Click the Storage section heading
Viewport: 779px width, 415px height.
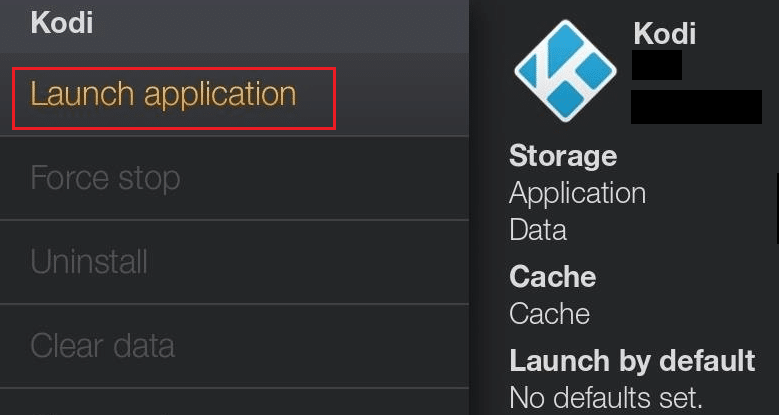pos(563,156)
